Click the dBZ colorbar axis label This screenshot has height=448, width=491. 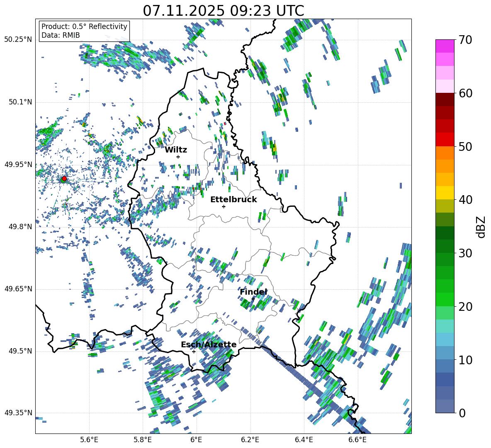(x=481, y=227)
